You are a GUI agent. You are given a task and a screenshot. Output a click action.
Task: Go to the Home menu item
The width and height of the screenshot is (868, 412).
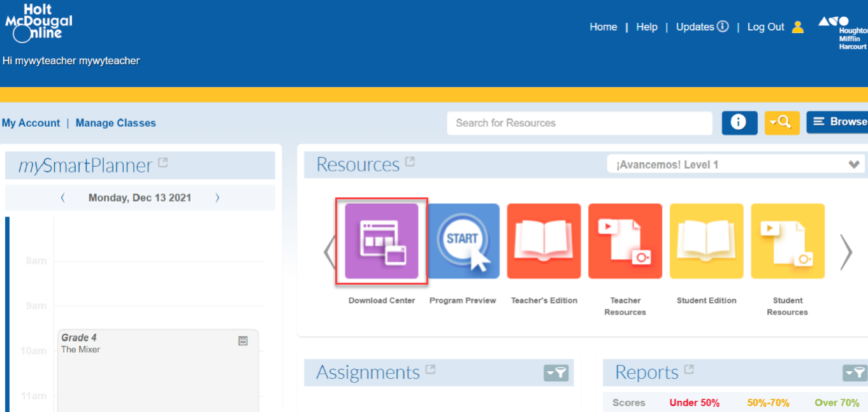coord(603,26)
